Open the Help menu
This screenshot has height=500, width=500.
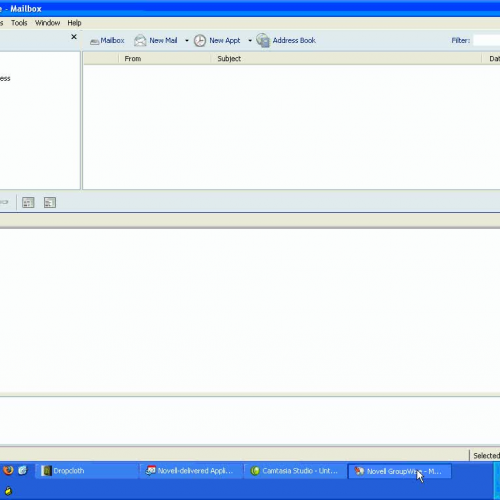pyautogui.click(x=74, y=23)
